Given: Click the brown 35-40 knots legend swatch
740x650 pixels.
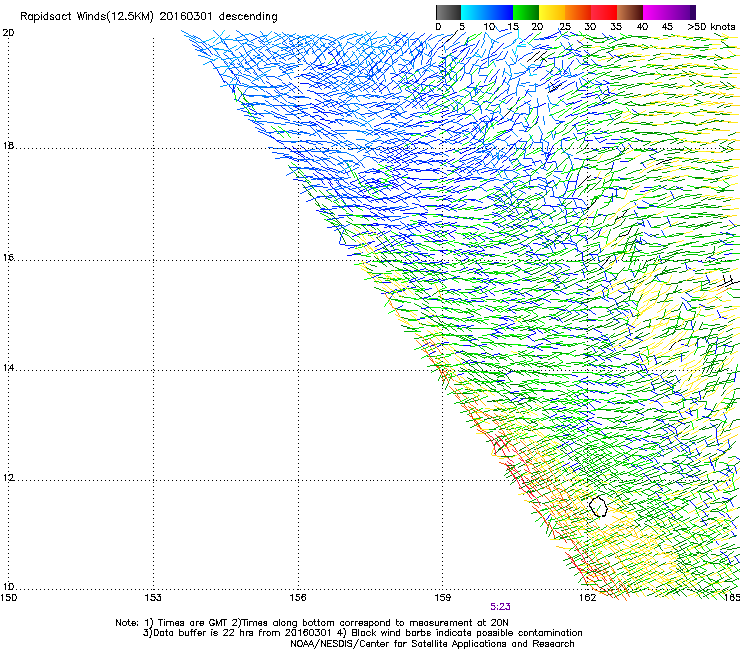Looking at the screenshot, I should tap(630, 12).
